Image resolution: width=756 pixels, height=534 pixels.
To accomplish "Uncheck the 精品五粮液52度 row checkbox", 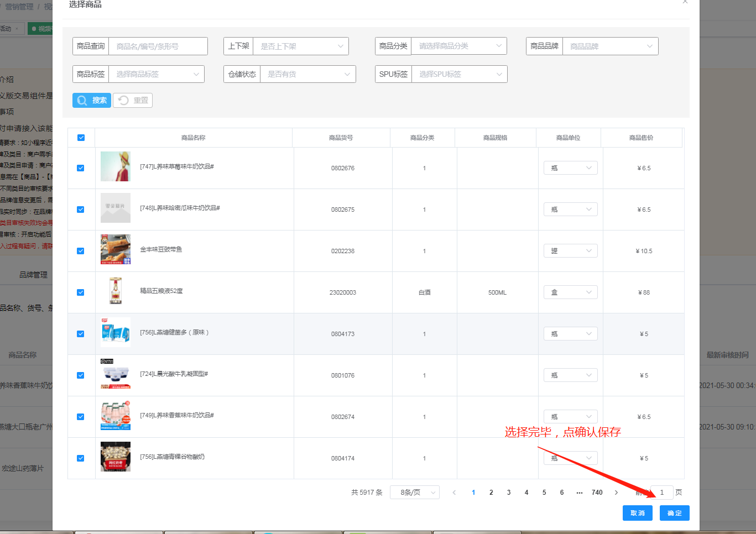I will (x=81, y=292).
